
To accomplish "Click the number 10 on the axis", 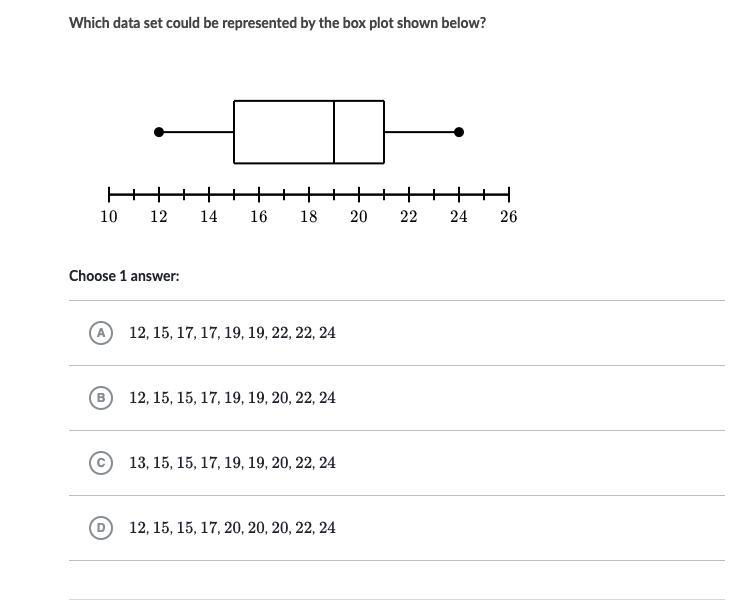I will [x=109, y=216].
